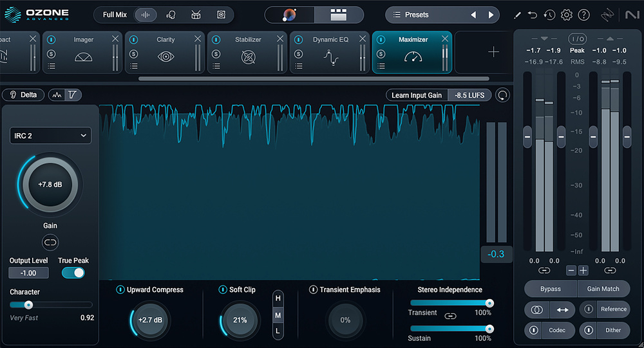Open the settings gear icon
644x348 pixels.
pyautogui.click(x=567, y=15)
